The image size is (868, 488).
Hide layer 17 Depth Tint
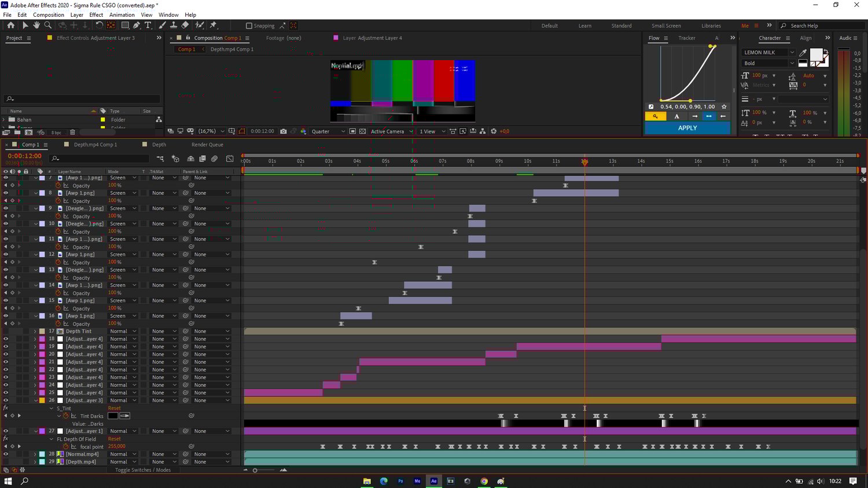coord(6,331)
